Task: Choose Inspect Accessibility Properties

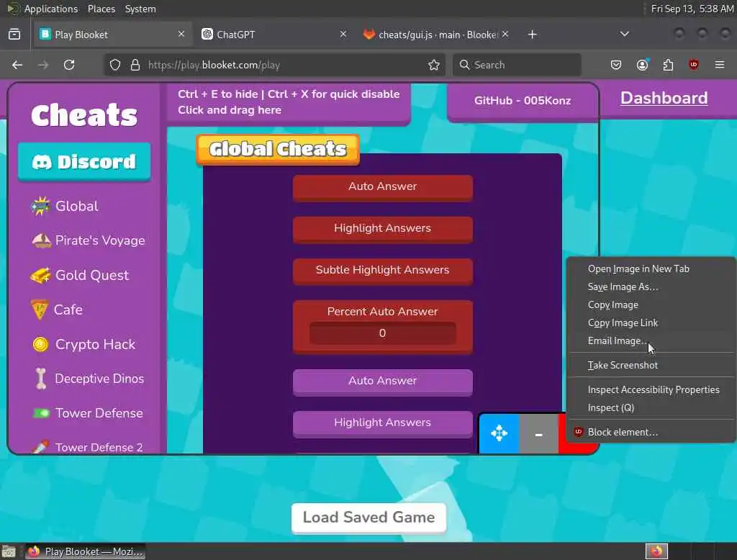Action: 651,389
